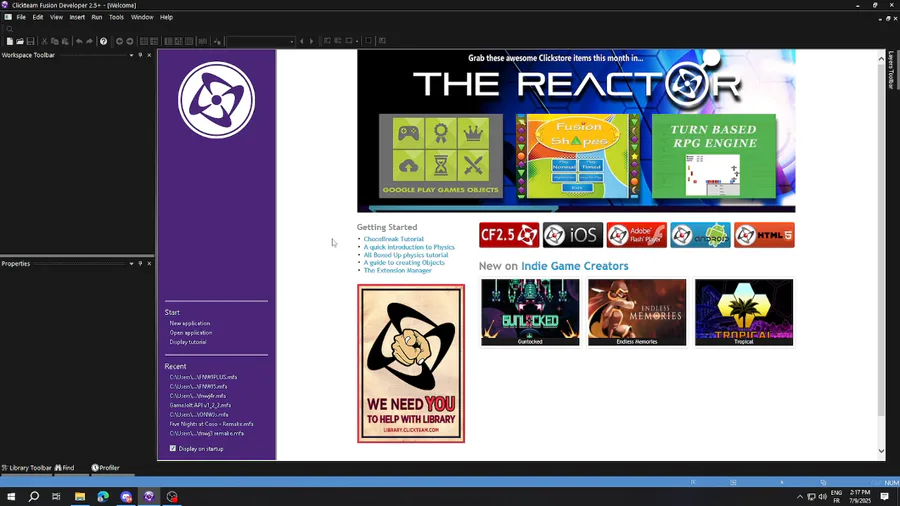Open the Edit menu
Screen dimensions: 900x506
click(x=38, y=17)
